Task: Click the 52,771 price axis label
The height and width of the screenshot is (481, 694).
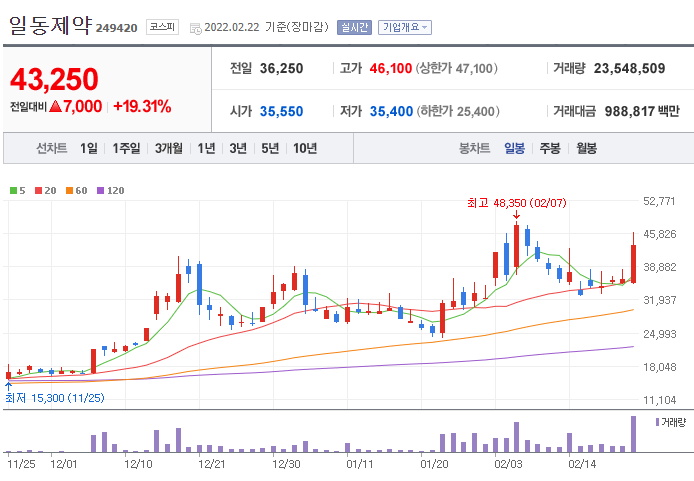Action: click(659, 201)
